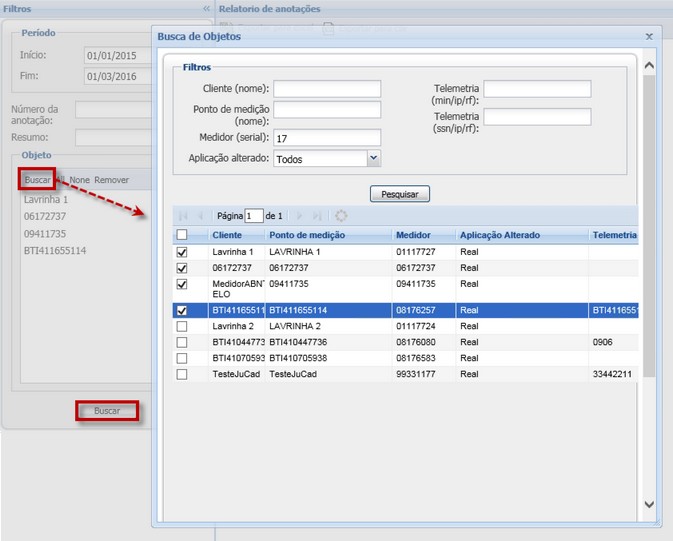Viewport: 673px width, 541px height.
Task: Click the dialog scrollbar down arrow
Action: [648, 504]
